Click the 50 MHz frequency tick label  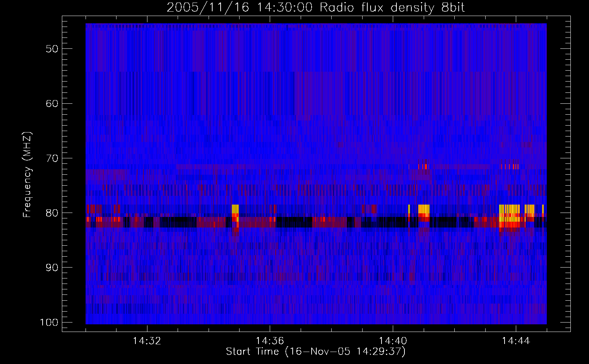tap(52, 49)
